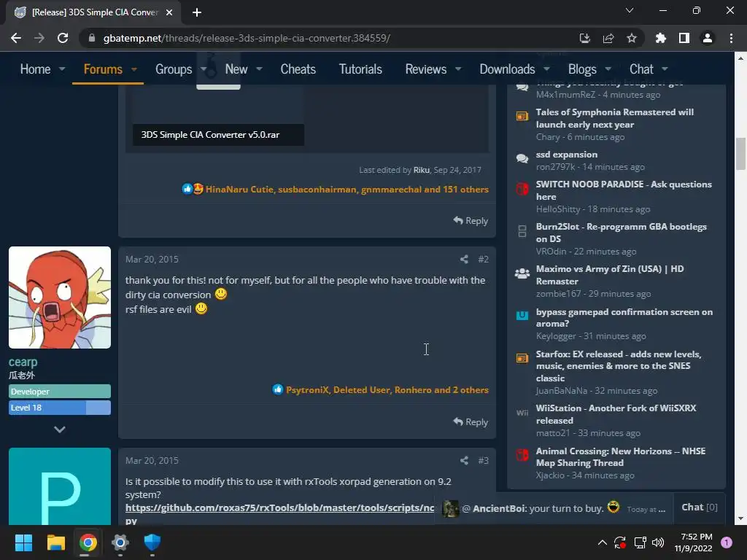Toggle the browser side panel icon
The width and height of the screenshot is (747, 560).
pos(684,38)
